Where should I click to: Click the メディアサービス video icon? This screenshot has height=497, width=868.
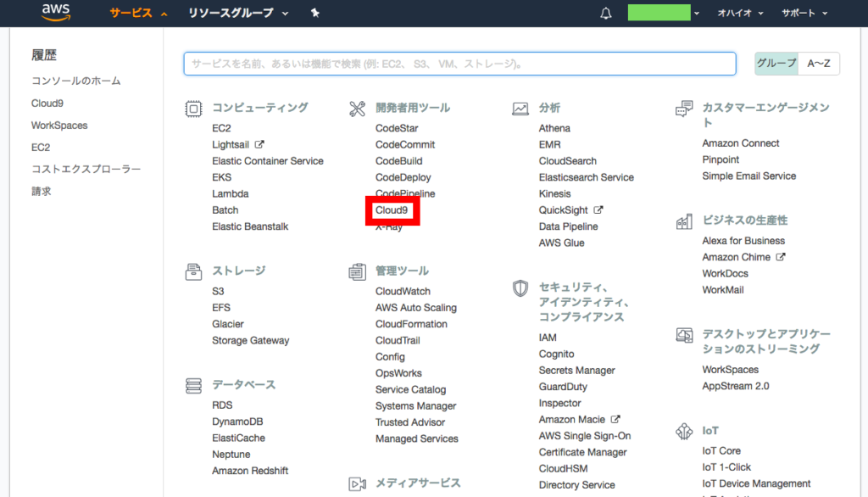tap(357, 484)
